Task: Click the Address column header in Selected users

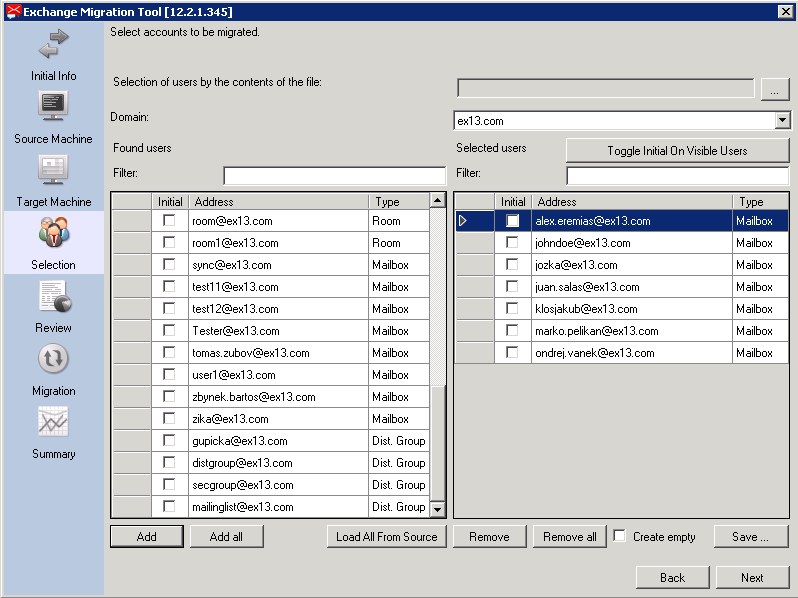Action: point(632,202)
